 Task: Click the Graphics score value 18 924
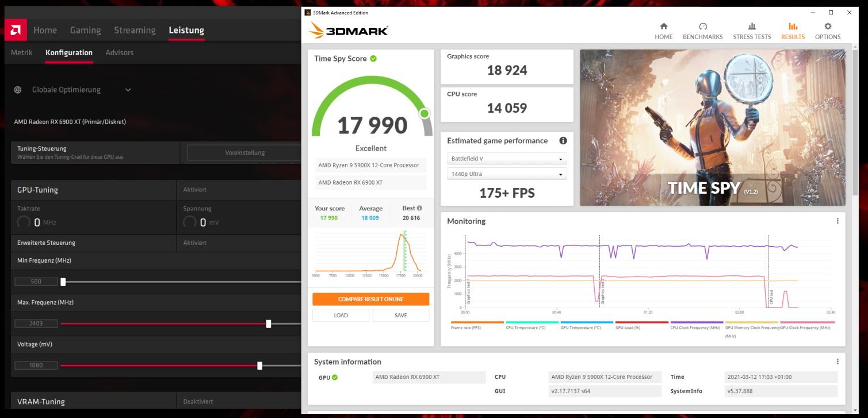point(507,70)
